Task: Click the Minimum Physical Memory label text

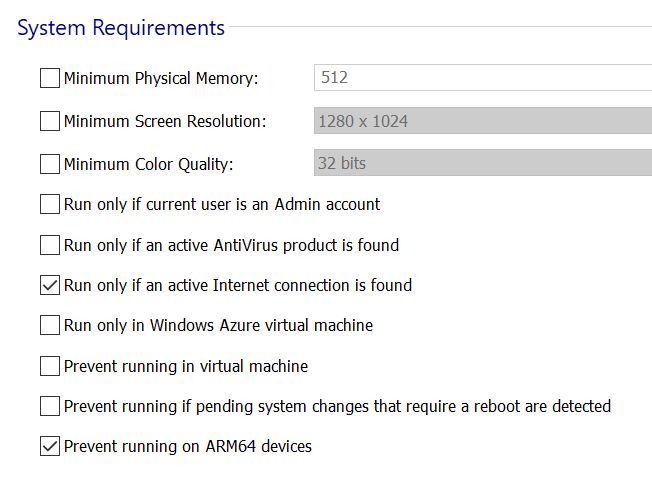Action: coord(161,79)
